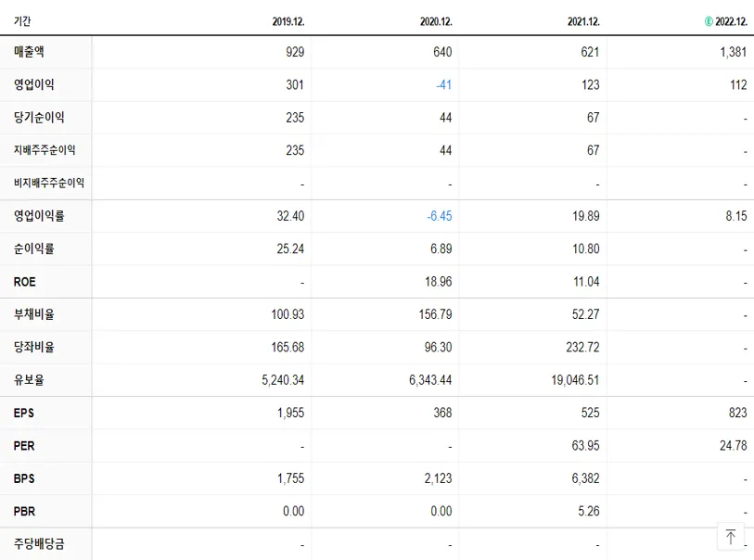754x560 pixels.
Task: Select quick ratio value 165.68
Action: pos(288,347)
